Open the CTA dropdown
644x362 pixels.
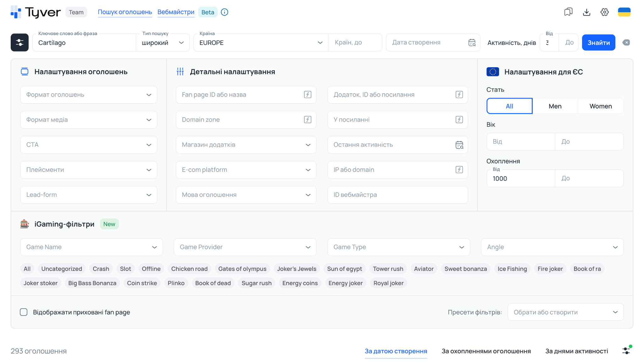[x=89, y=145]
